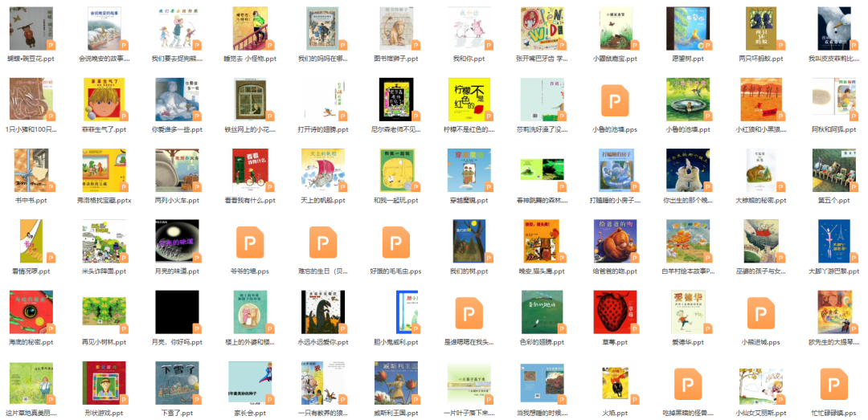Select the 小鲁的池塘.pps file icon
This screenshot has height=420, width=868.
(x=615, y=100)
